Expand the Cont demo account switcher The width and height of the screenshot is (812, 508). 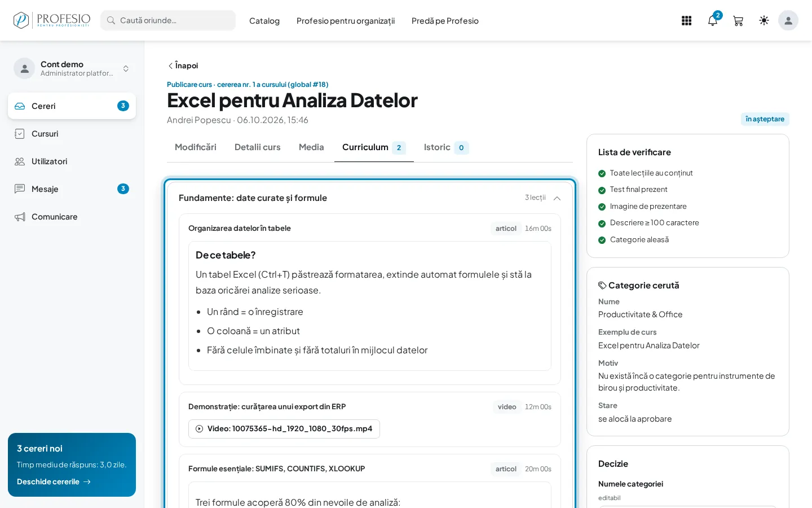126,68
